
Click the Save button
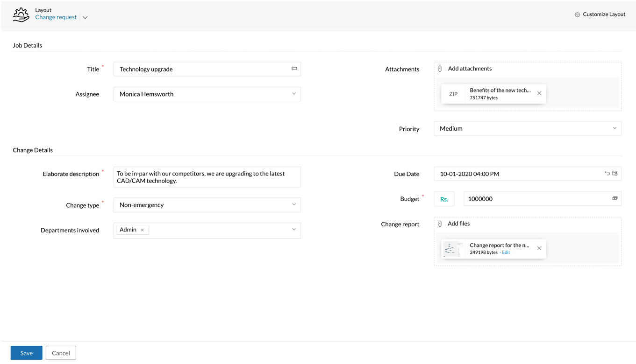click(27, 353)
